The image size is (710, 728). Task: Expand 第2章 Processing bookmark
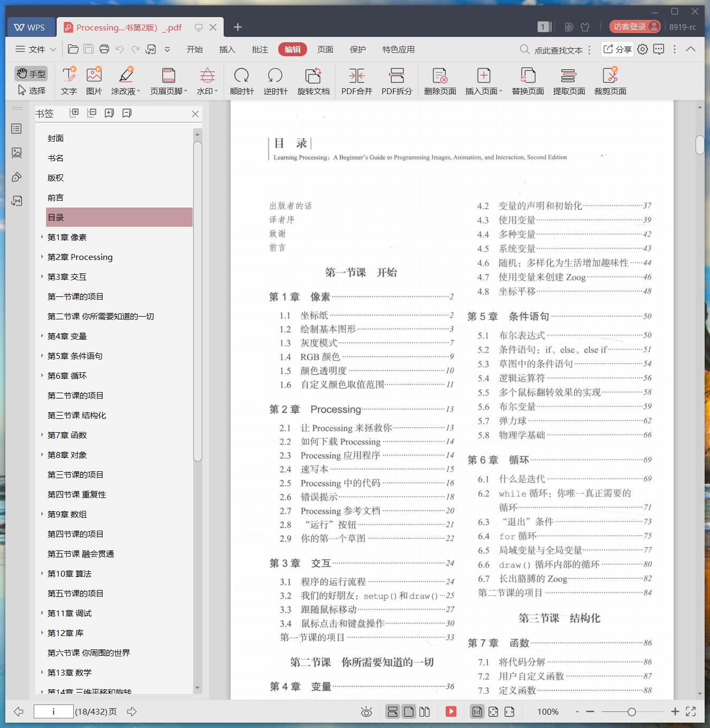[42, 256]
